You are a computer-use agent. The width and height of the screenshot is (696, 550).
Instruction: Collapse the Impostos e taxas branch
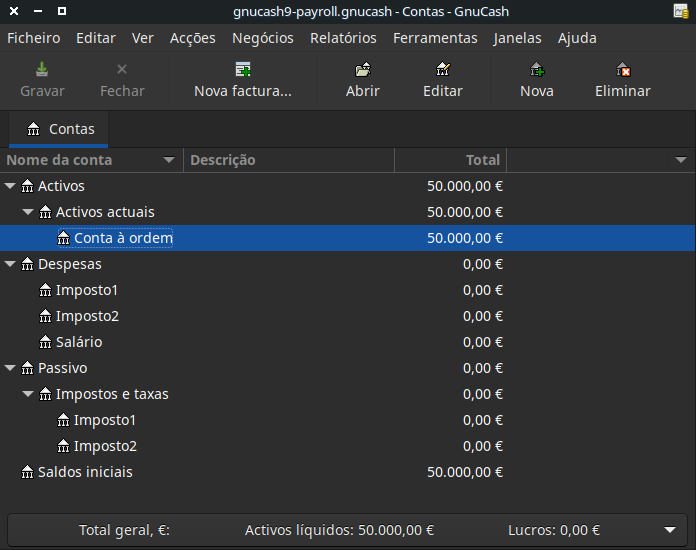click(28, 394)
